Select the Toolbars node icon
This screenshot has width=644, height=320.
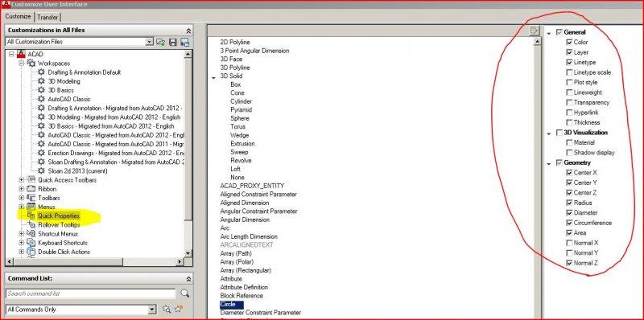tap(31, 198)
